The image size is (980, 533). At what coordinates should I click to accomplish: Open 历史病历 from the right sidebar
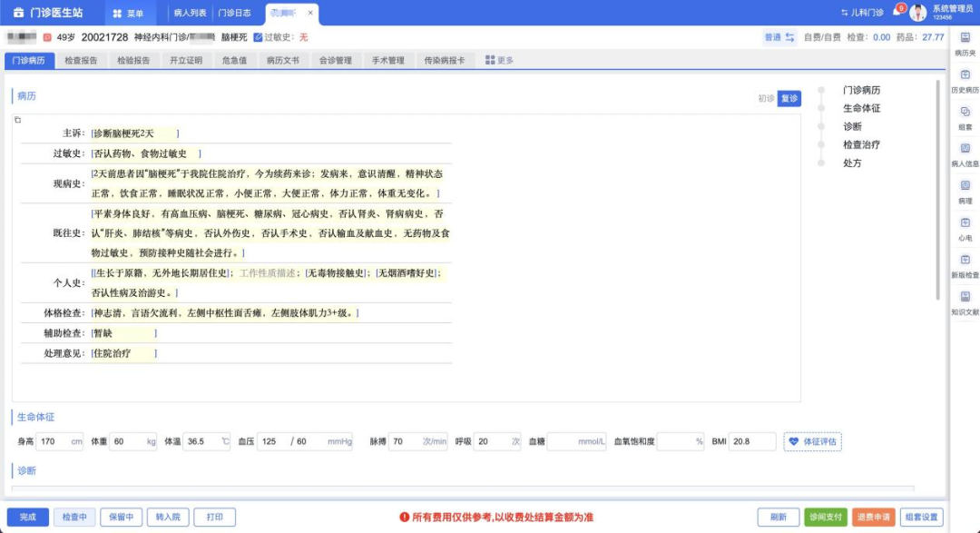[965, 77]
